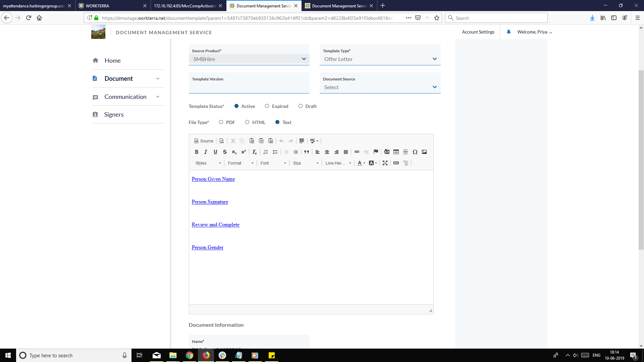Select Expired template status
The width and height of the screenshot is (644, 362).
coord(267,106)
